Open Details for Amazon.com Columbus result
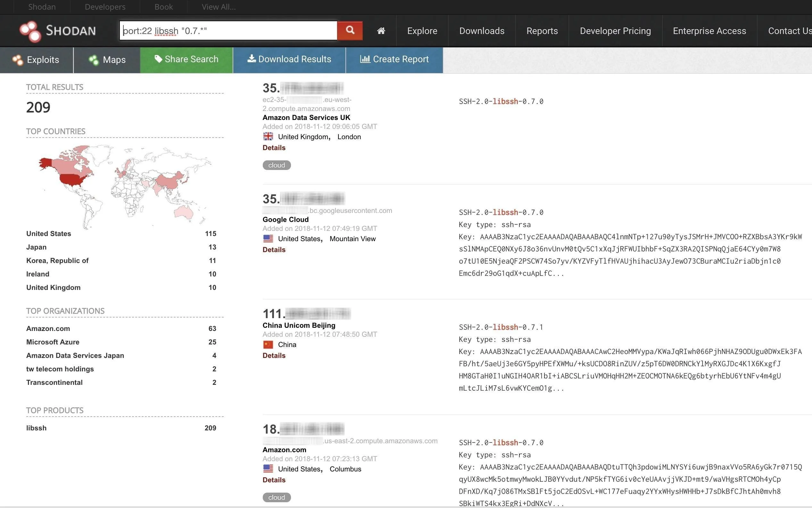812x508 pixels. coord(274,480)
